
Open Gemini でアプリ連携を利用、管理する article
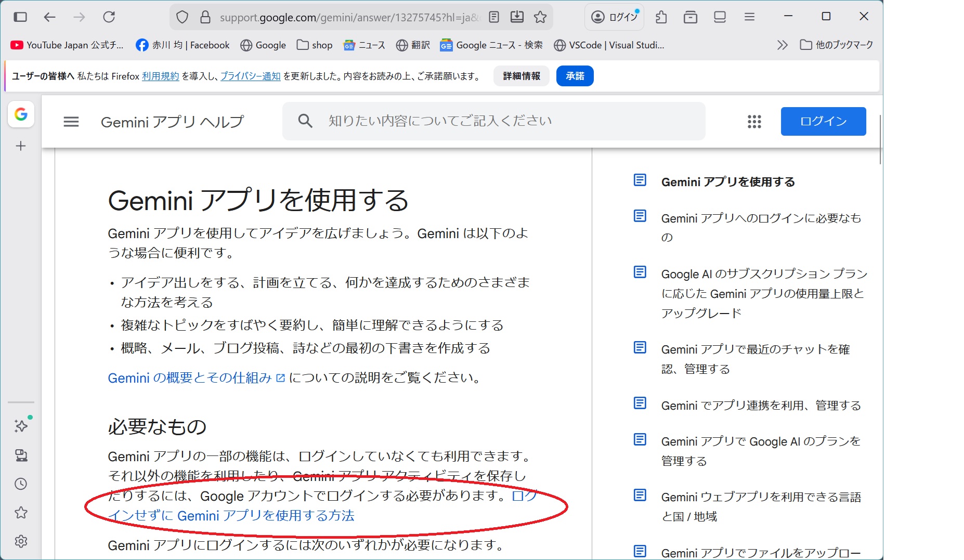(x=761, y=406)
